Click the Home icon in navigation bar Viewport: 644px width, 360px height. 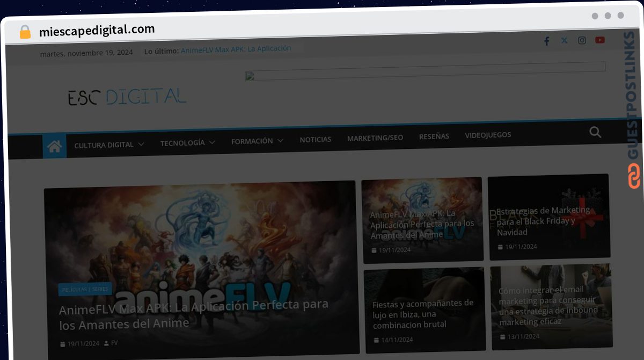[54, 146]
